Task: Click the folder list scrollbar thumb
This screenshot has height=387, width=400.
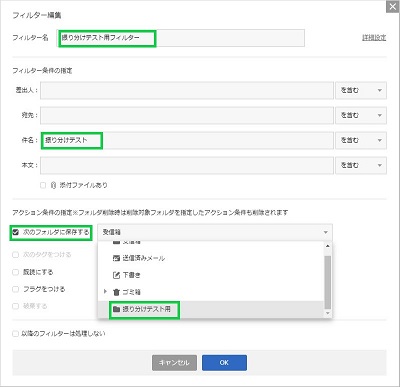Action: pyautogui.click(x=328, y=282)
